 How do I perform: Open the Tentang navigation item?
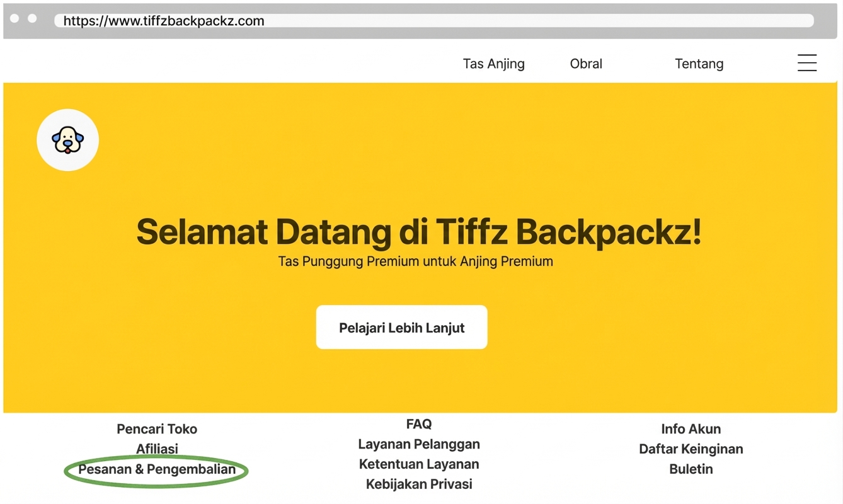699,64
